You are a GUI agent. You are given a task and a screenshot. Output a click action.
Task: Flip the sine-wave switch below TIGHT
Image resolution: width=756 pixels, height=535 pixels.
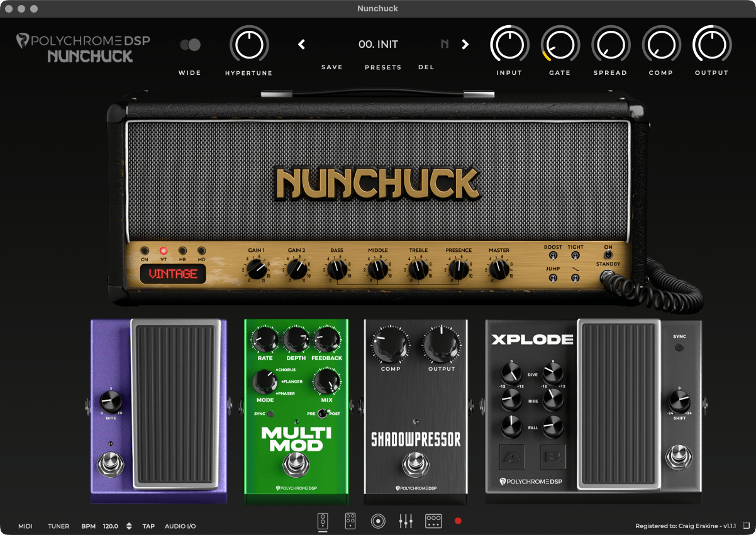tap(575, 278)
